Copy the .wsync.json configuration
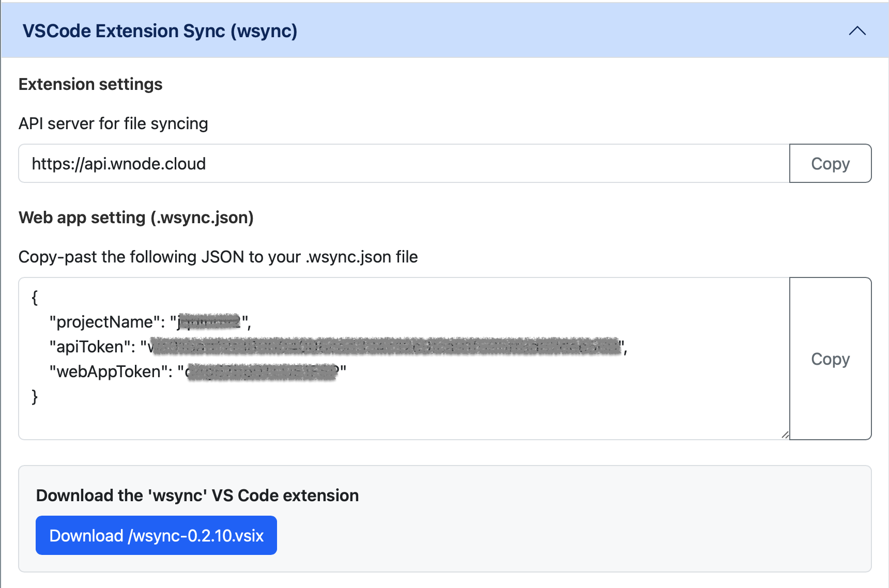This screenshot has width=889, height=588. (x=830, y=359)
